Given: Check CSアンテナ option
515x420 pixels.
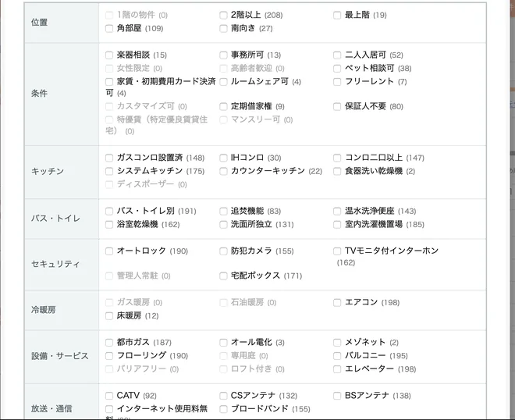Looking at the screenshot, I should [223, 396].
